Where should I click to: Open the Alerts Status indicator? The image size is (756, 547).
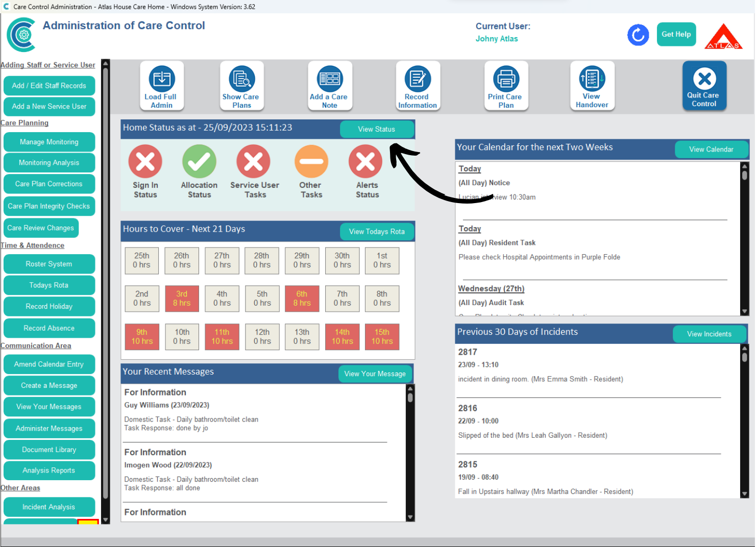[365, 162]
